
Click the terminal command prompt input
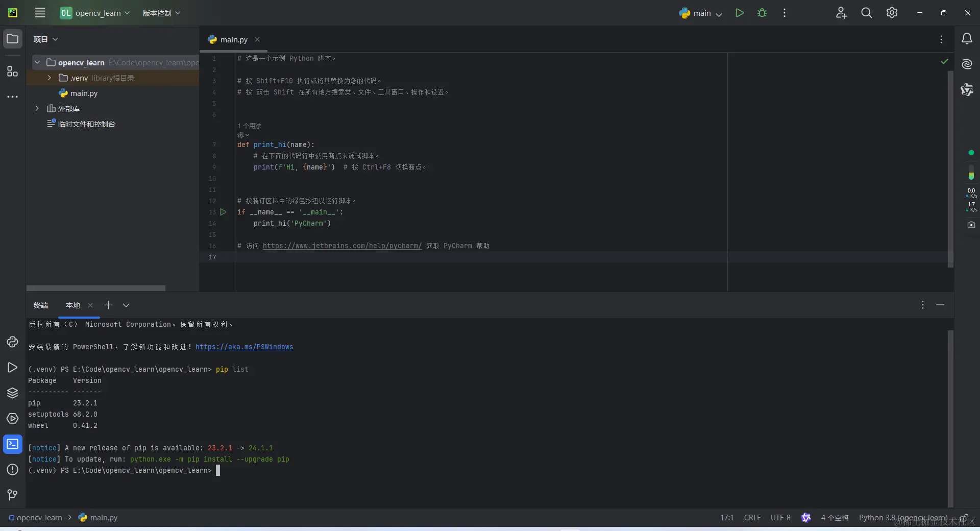(x=218, y=470)
